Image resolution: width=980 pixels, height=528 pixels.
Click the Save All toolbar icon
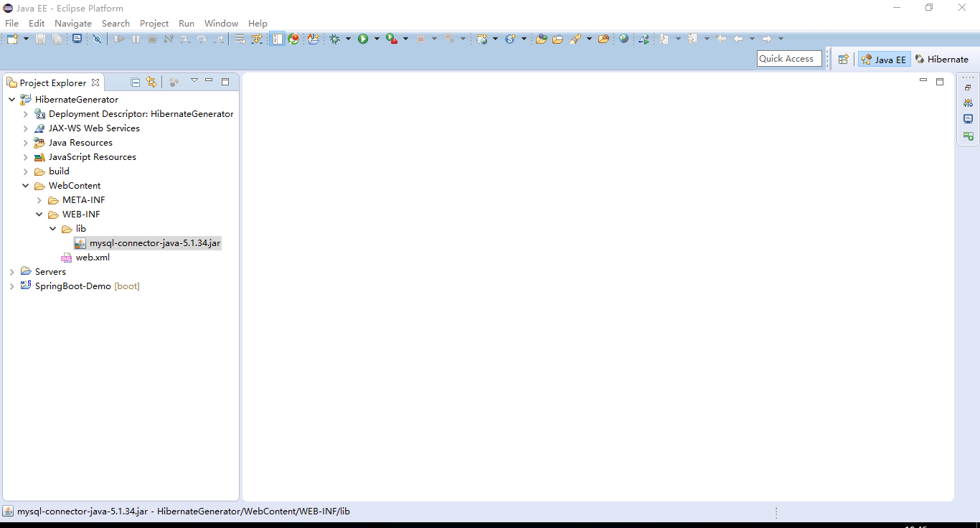click(x=57, y=39)
